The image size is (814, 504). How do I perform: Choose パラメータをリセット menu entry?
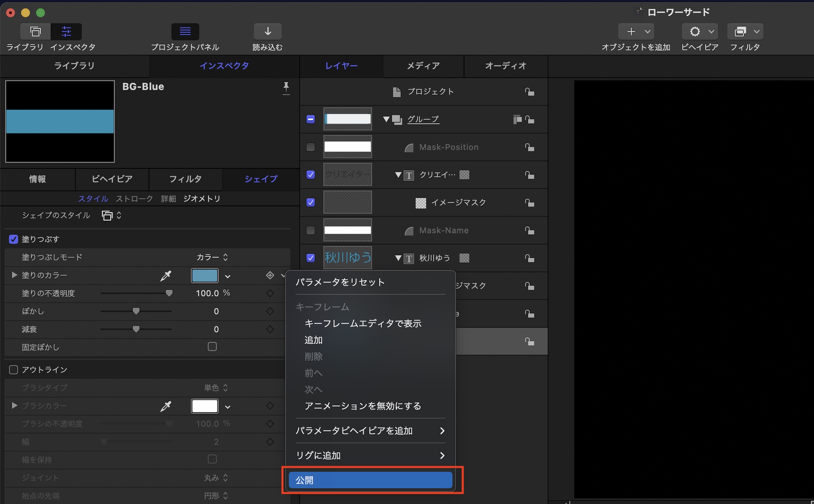340,282
